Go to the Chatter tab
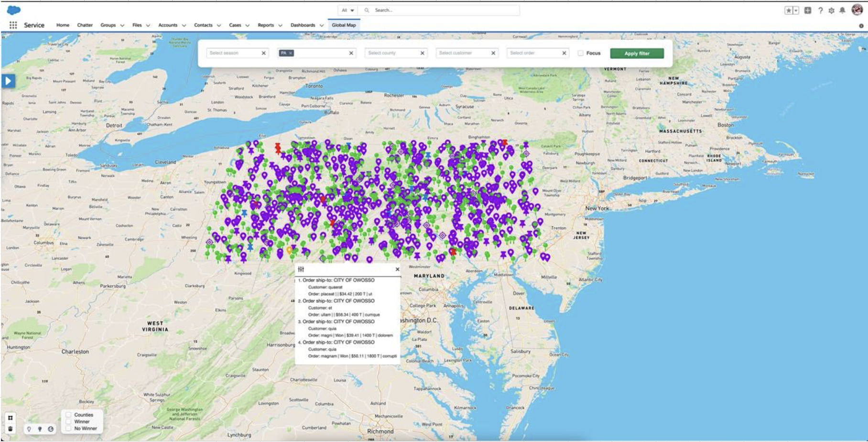 tap(85, 25)
